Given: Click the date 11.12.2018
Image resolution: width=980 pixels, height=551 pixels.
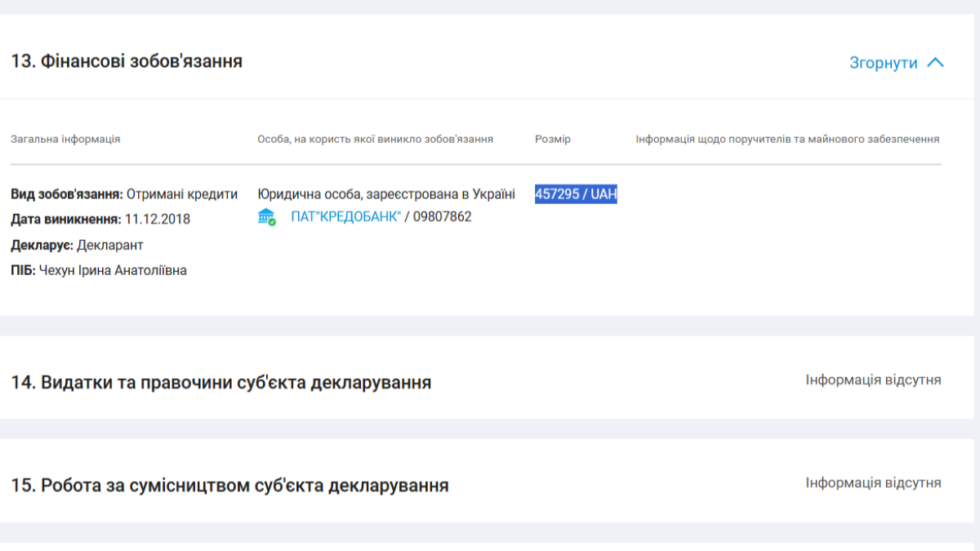Looking at the screenshot, I should coord(158,220).
